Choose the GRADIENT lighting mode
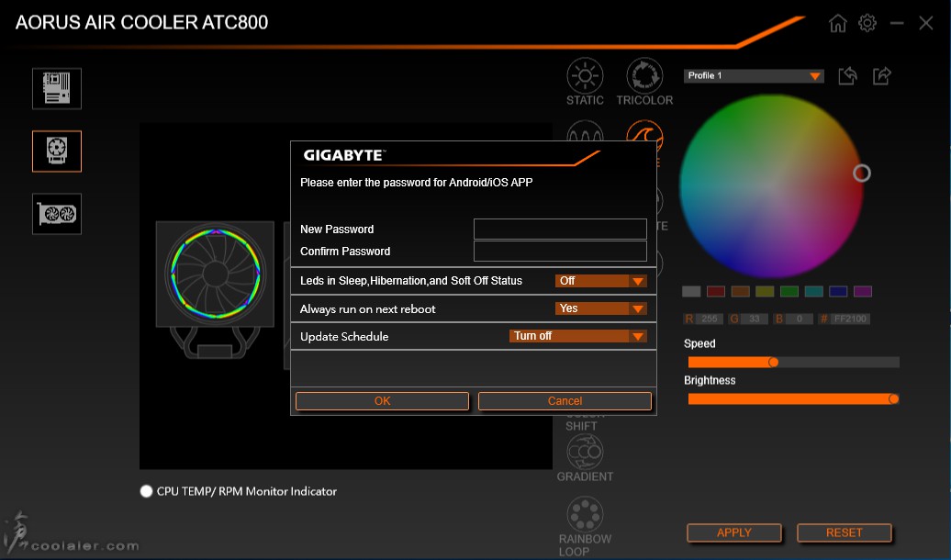951x560 pixels. [x=585, y=458]
